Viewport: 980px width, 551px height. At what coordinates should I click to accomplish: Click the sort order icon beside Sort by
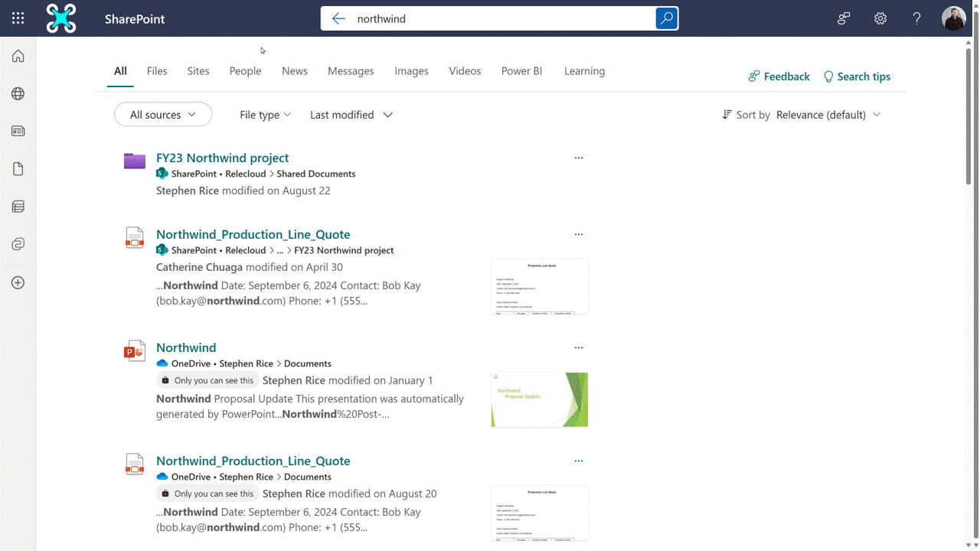tap(727, 115)
